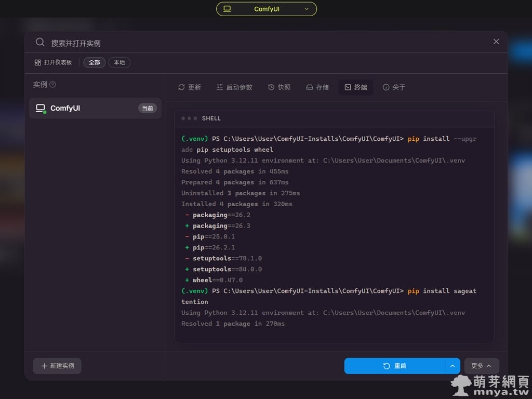Viewport: 532px width, 399px height.
Task: Switch to the 关于 tab
Action: pyautogui.click(x=394, y=87)
